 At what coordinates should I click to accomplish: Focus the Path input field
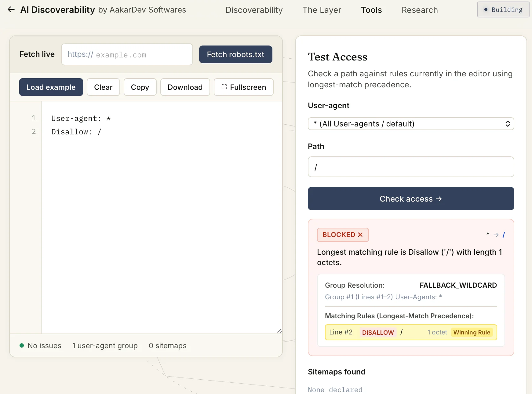411,167
